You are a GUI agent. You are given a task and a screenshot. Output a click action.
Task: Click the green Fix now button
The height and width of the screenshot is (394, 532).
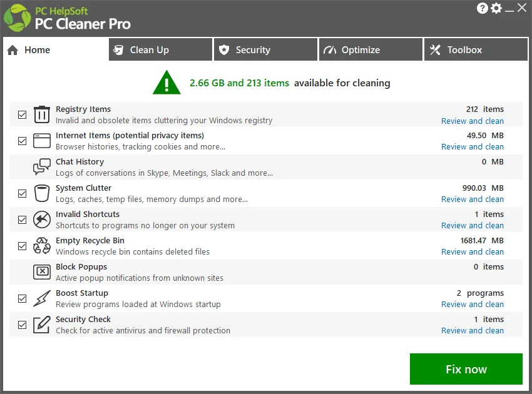[466, 369]
